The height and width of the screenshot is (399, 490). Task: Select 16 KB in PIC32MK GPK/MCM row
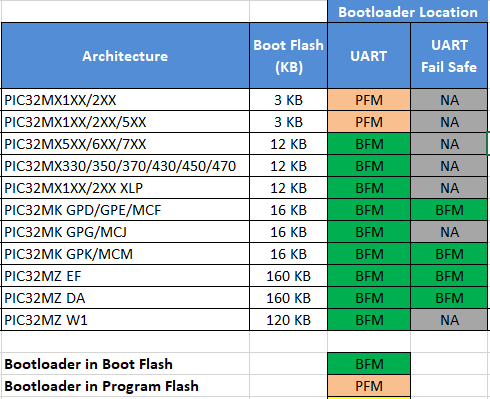288,254
